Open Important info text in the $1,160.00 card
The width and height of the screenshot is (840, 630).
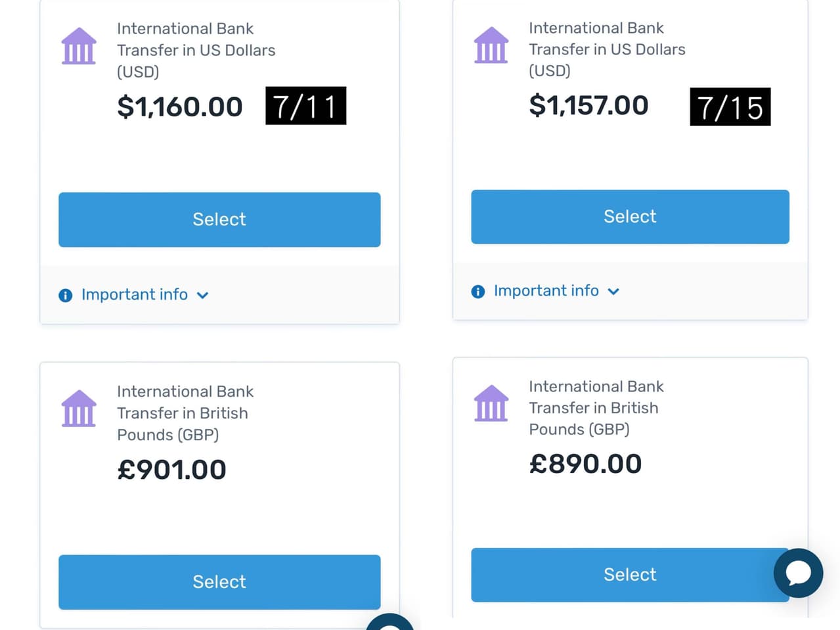(x=135, y=295)
